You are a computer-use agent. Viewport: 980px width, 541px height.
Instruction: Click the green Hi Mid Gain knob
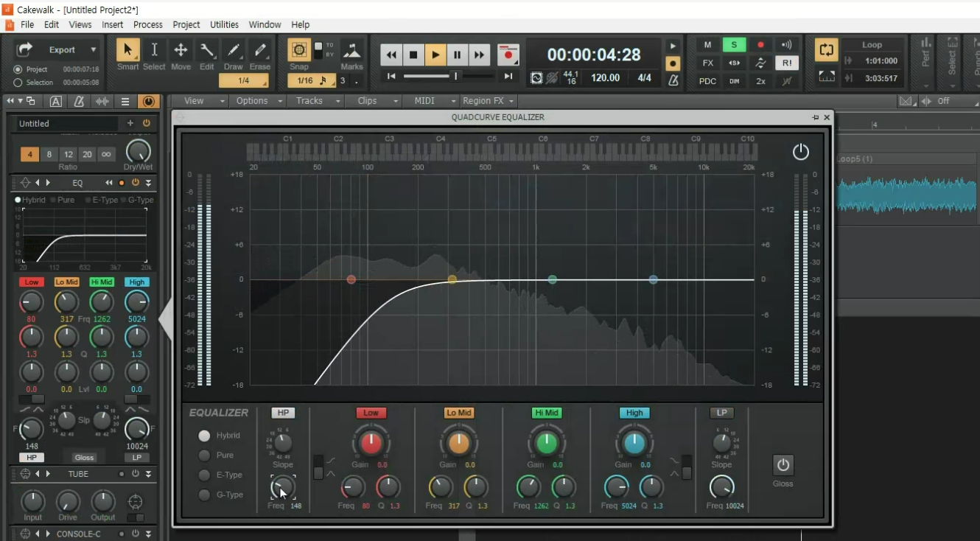[547, 443]
